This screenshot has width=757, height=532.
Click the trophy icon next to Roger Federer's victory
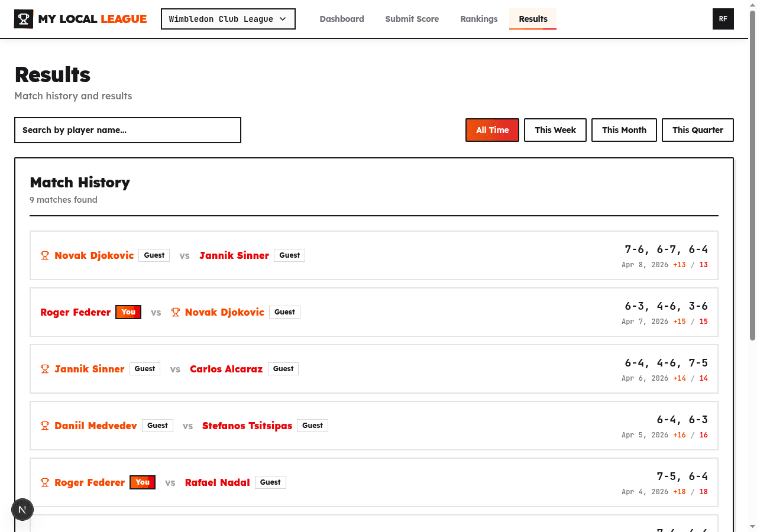44,482
